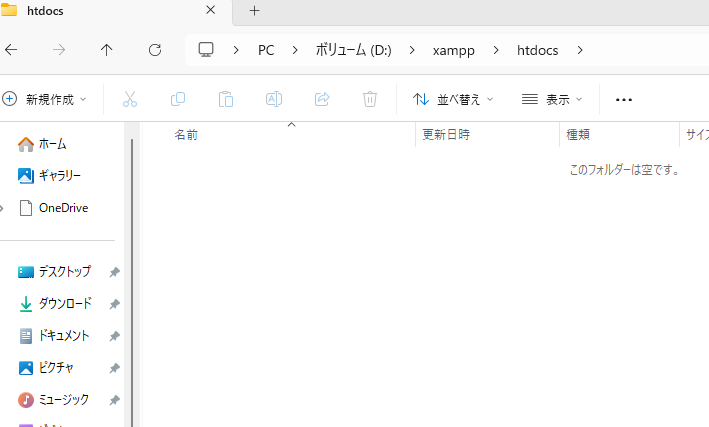Viewport: 709px width, 427px height.
Task: Open the 表示 view dropdown
Action: click(x=552, y=99)
